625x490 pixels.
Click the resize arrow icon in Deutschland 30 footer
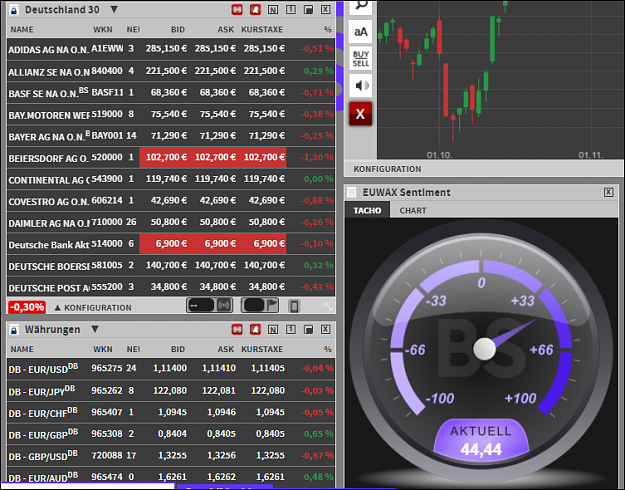tap(328, 306)
